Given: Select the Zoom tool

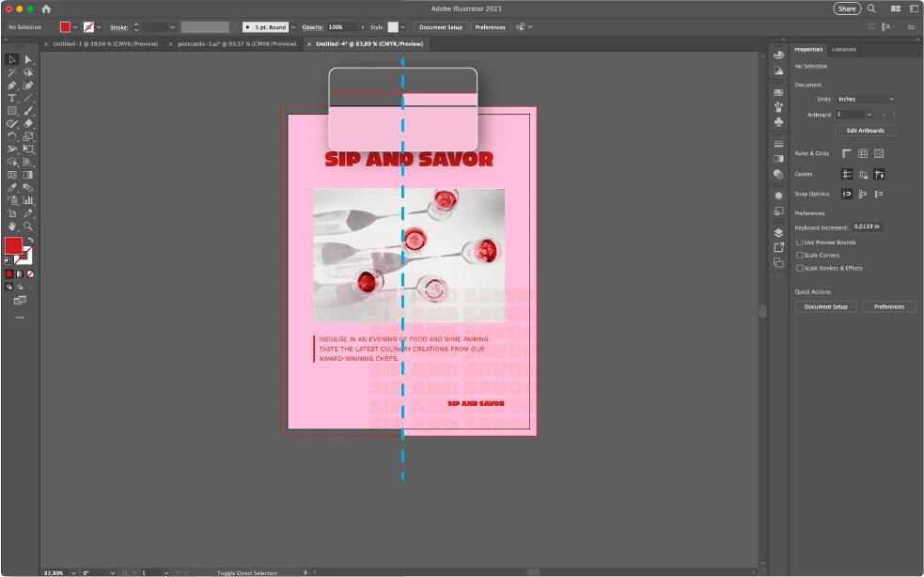Looking at the screenshot, I should pyautogui.click(x=28, y=224).
